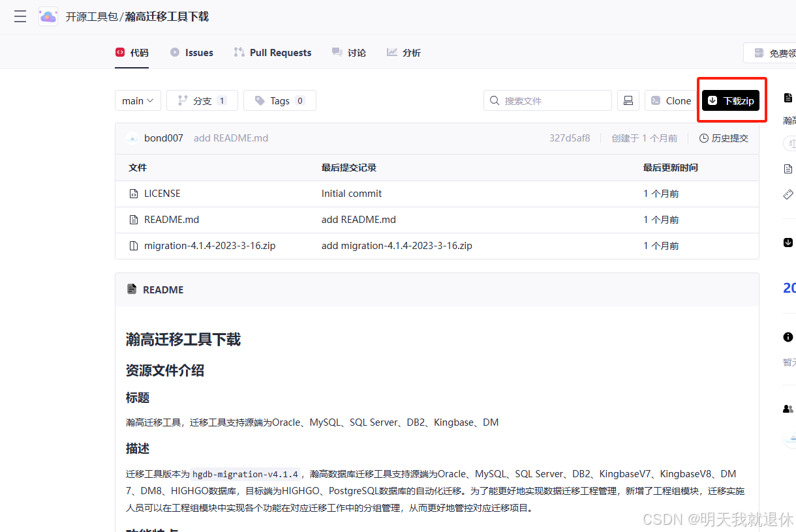Click the README.md file icon
The width and height of the screenshot is (796, 532).
click(x=134, y=220)
